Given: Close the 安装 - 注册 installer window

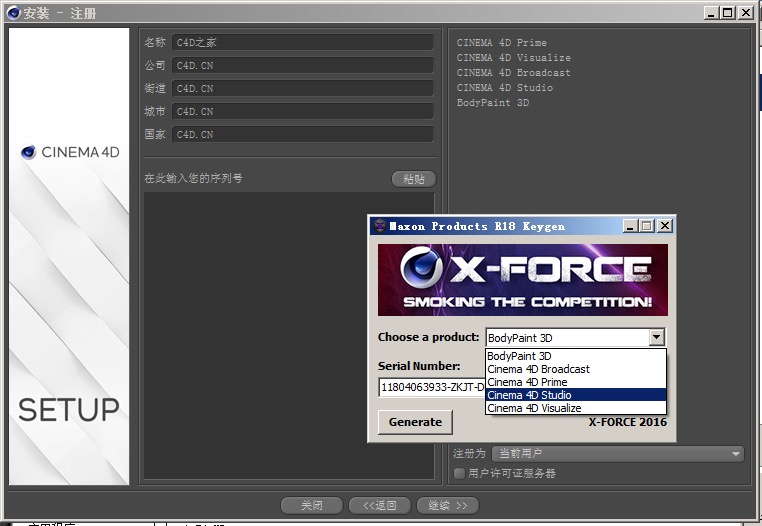Looking at the screenshot, I should (x=745, y=13).
